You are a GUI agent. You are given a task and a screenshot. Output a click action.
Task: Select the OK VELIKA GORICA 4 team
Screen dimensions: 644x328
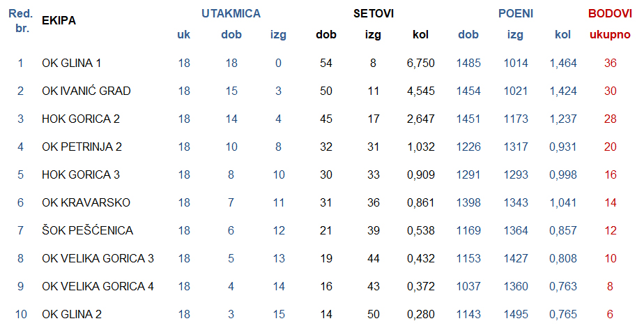click(98, 286)
